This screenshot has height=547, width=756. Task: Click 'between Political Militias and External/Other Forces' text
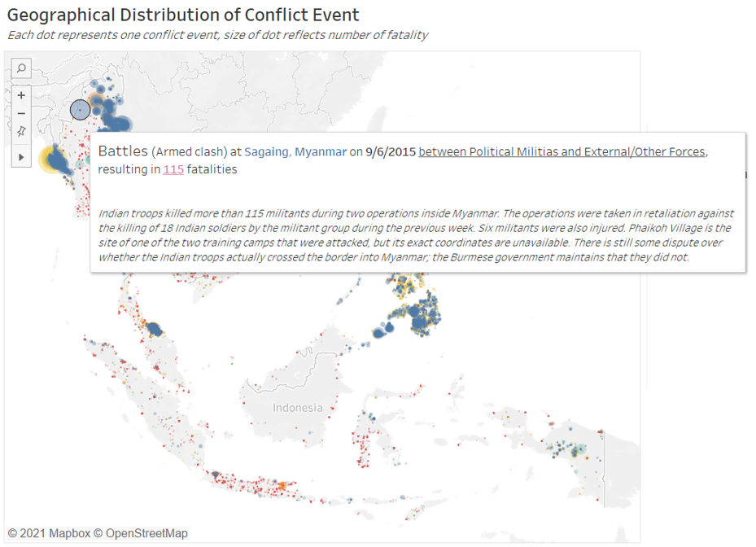(562, 152)
